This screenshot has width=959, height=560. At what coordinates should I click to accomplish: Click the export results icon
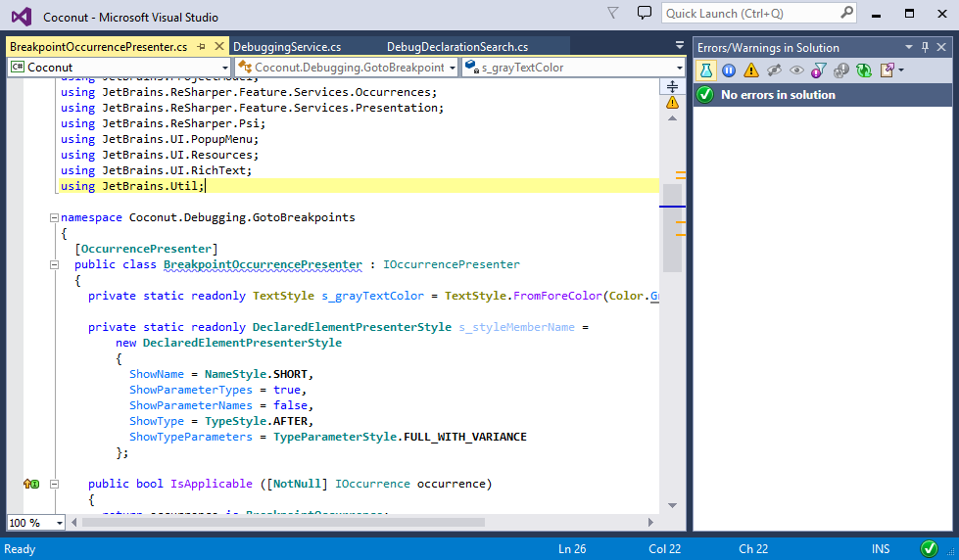point(887,70)
